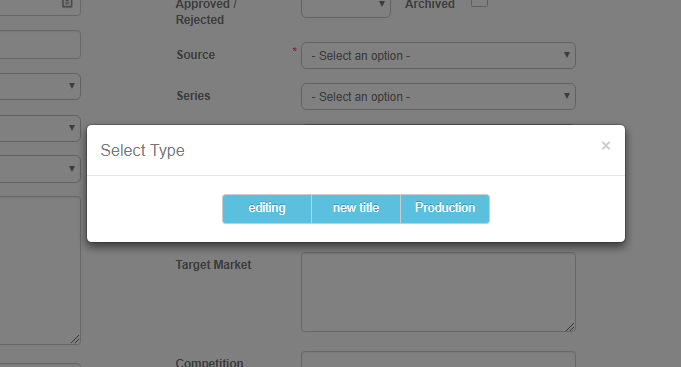The height and width of the screenshot is (367, 681).
Task: Grab the Target Market textarea resize handle
Action: click(x=570, y=327)
